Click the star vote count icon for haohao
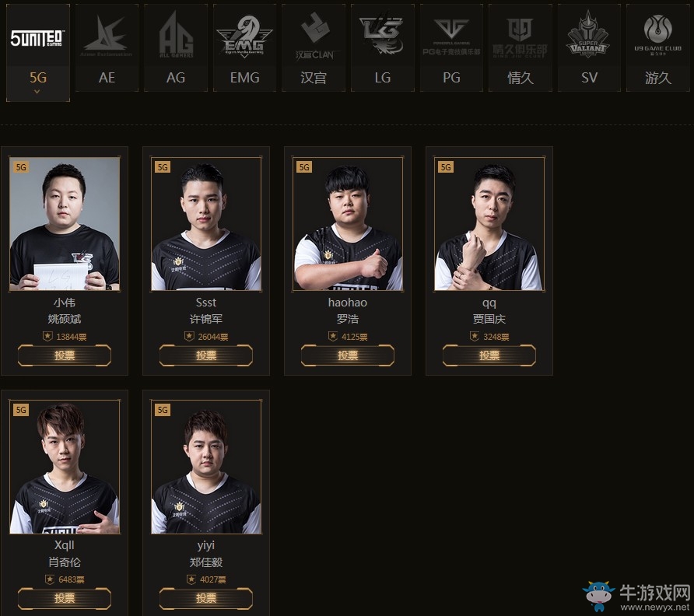The width and height of the screenshot is (694, 616). tap(333, 336)
